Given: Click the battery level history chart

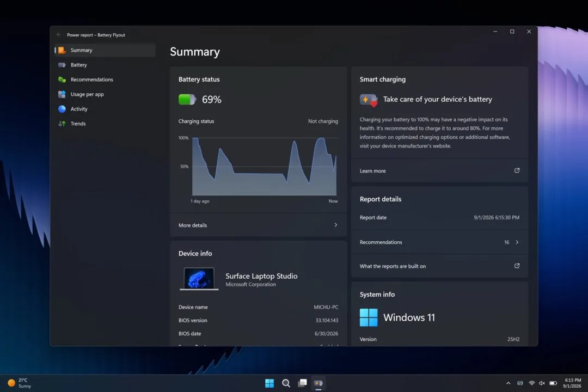Looking at the screenshot, I should (x=264, y=167).
